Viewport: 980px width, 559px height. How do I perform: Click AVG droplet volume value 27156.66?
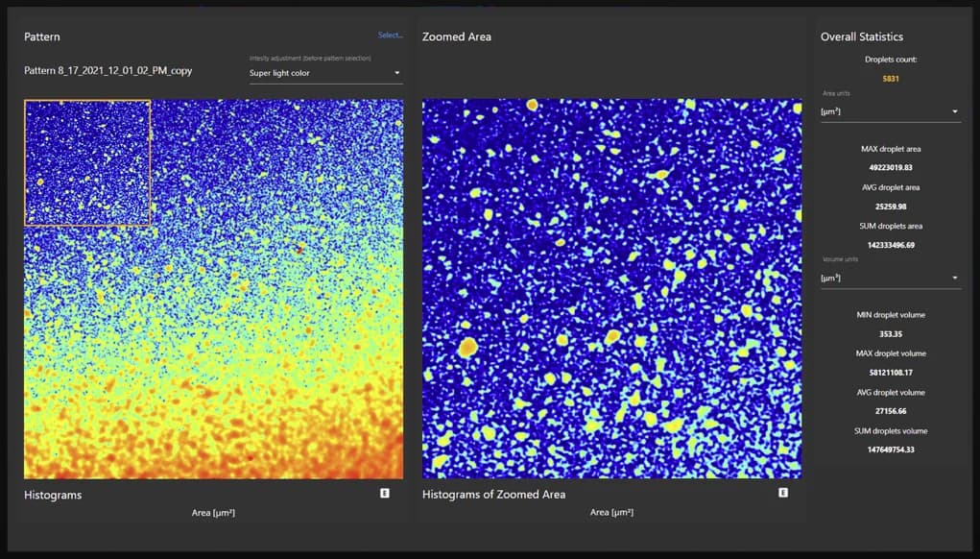coord(891,411)
